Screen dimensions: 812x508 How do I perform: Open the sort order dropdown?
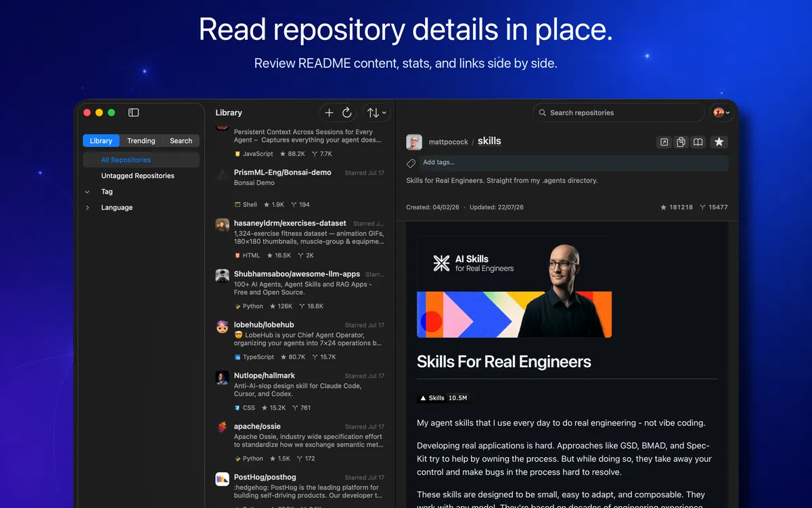pos(376,113)
